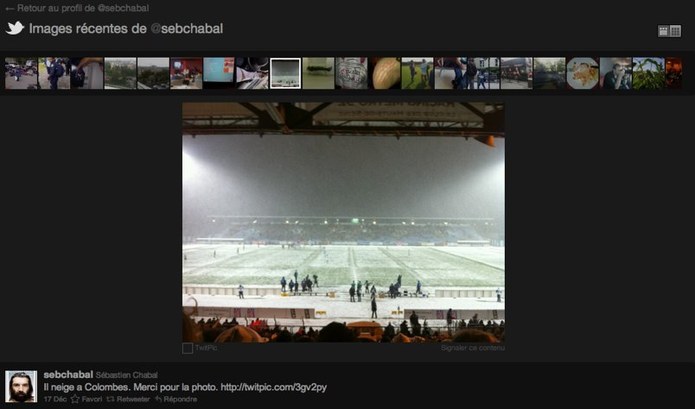Switch to filmstrip view icon
The image size is (695, 409).
663,31
